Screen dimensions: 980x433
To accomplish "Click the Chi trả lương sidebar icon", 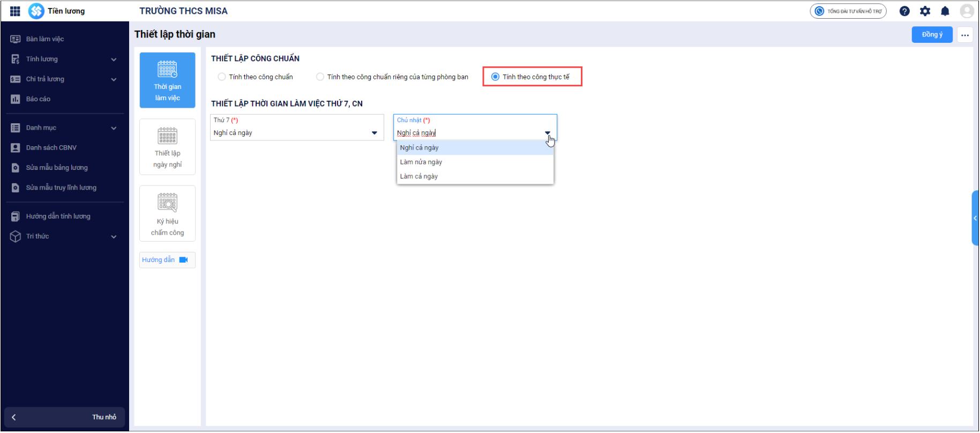I will click(16, 79).
